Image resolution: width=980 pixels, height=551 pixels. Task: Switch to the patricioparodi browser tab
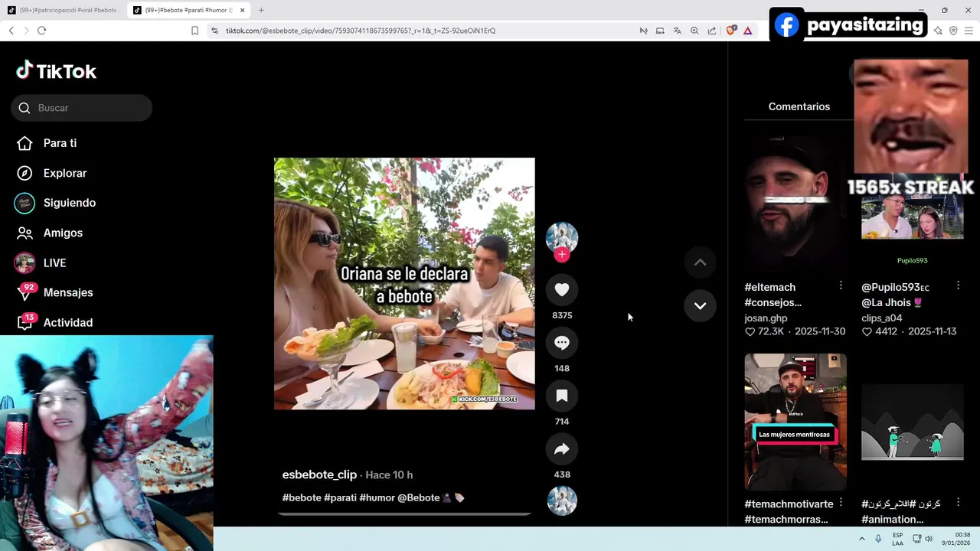tap(63, 10)
